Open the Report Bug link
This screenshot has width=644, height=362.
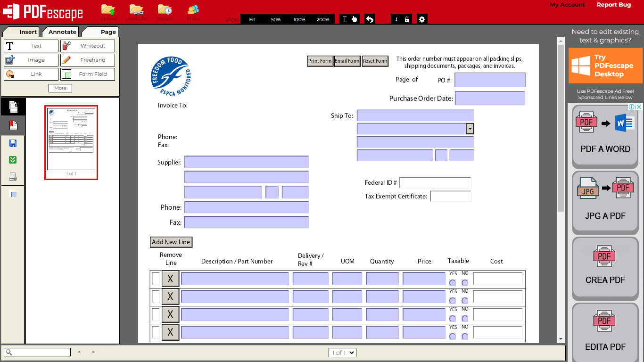(x=613, y=5)
